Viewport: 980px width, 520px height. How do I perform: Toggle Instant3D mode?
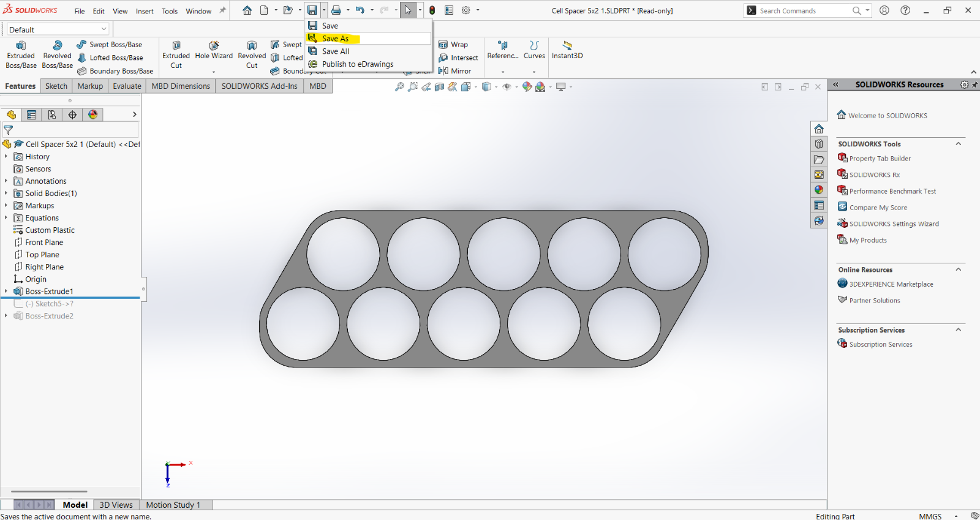pos(567,50)
